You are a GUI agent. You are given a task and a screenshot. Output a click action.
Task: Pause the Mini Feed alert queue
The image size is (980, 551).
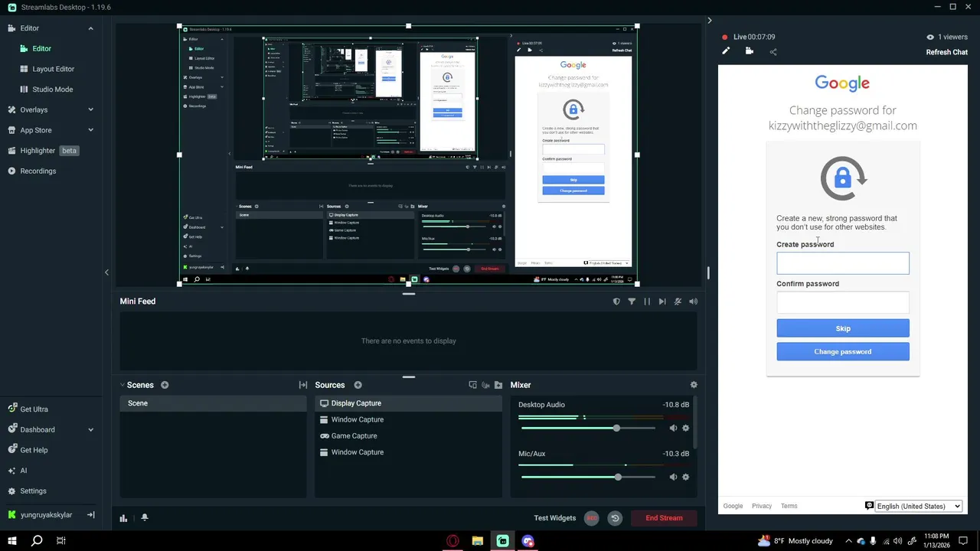[x=647, y=302]
